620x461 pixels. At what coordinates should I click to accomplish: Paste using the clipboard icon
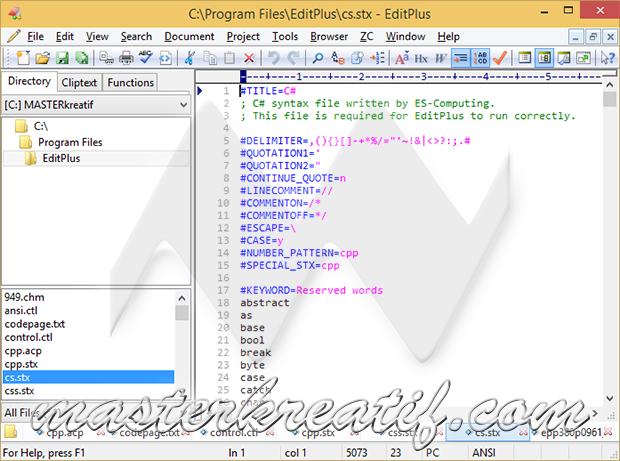(229, 58)
